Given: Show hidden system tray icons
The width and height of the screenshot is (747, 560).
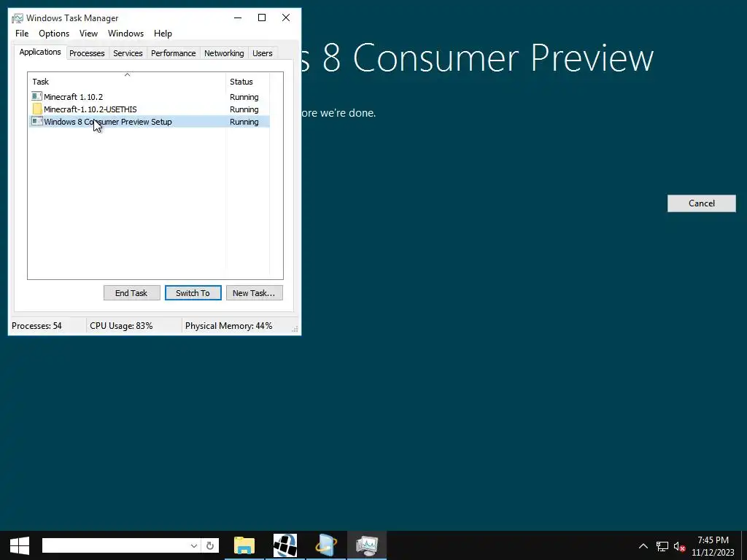Looking at the screenshot, I should point(643,545).
